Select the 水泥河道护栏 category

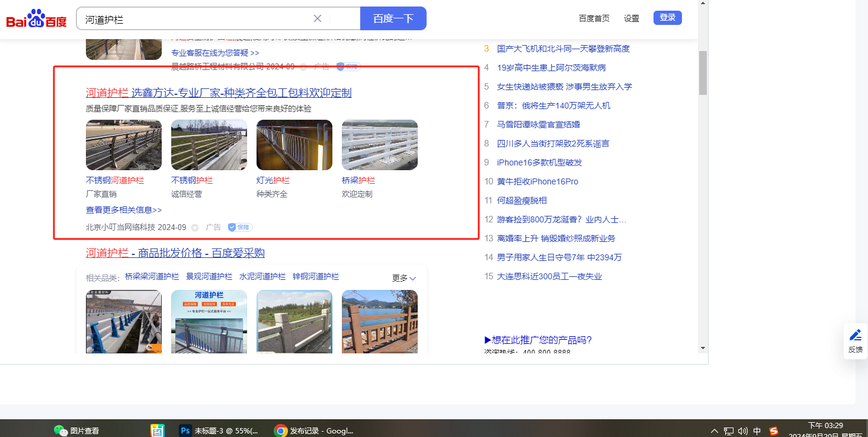point(262,277)
